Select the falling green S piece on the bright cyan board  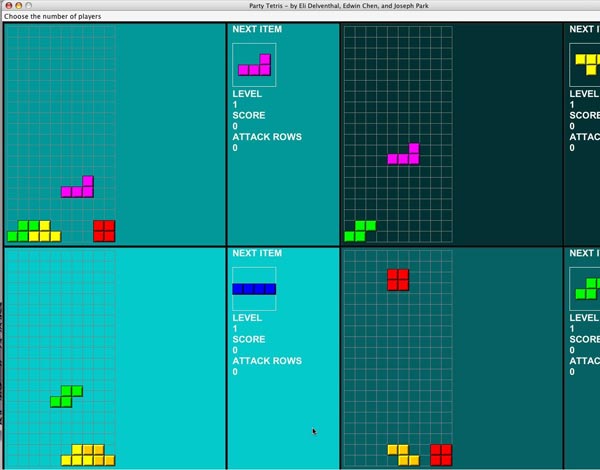66,397
